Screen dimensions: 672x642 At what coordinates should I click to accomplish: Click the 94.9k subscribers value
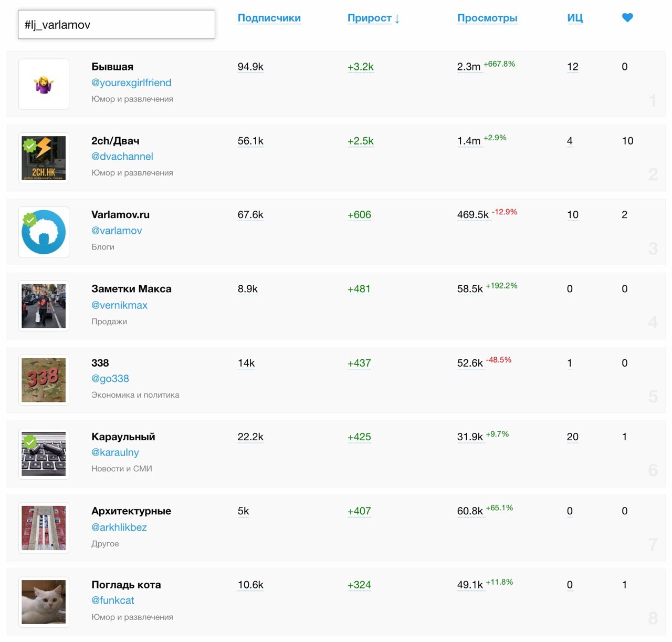click(x=250, y=67)
